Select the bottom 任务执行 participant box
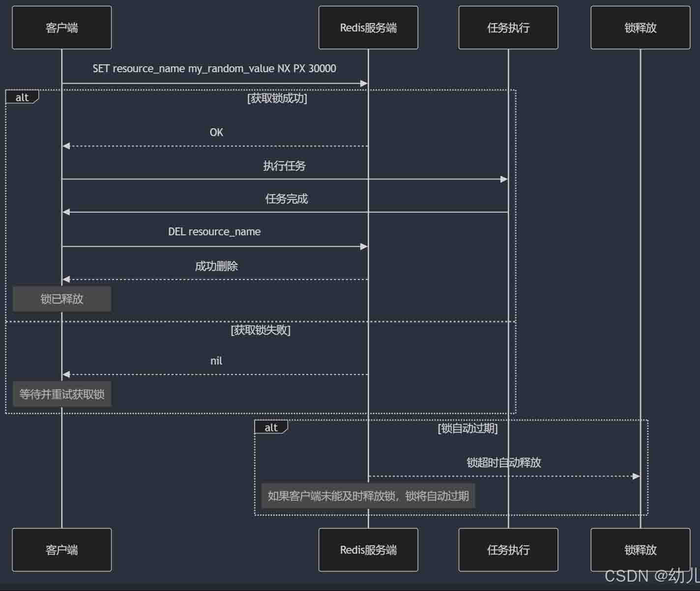This screenshot has width=700, height=591. point(508,549)
